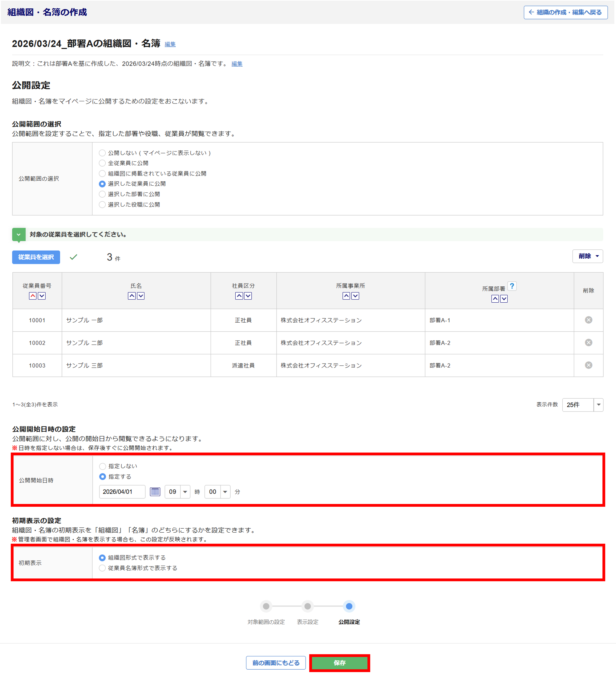Click the 2026/04/01 date input field

122,492
